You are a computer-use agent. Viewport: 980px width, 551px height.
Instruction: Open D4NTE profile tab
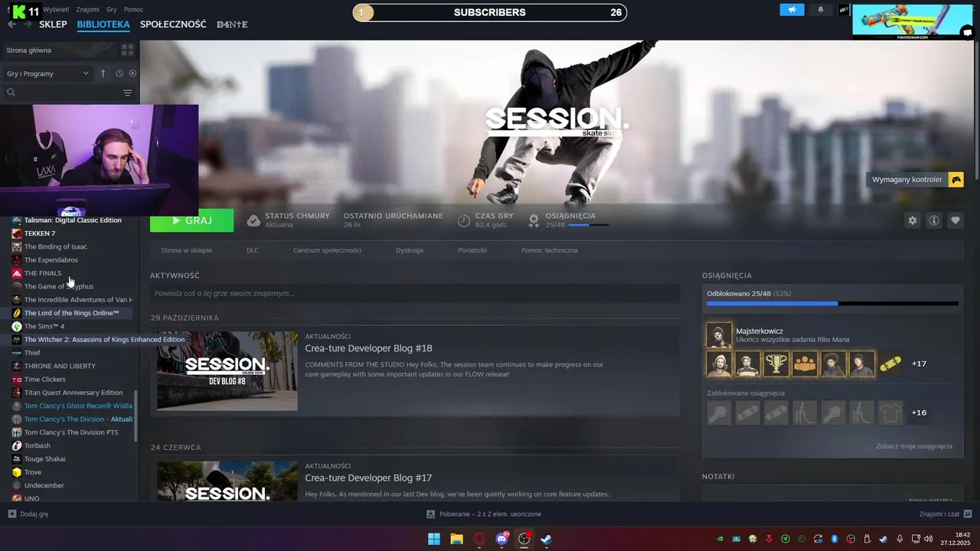(232, 24)
